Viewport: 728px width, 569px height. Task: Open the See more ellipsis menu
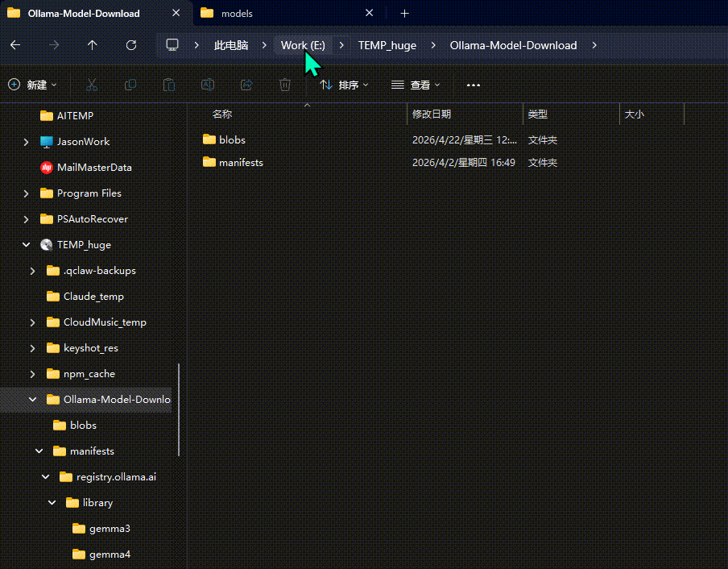click(473, 85)
